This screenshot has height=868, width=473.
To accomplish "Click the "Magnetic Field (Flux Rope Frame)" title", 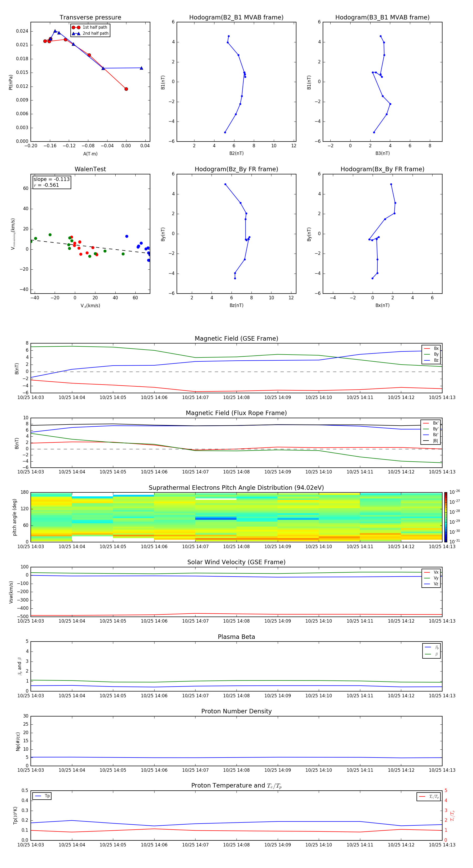I will coord(236,413).
